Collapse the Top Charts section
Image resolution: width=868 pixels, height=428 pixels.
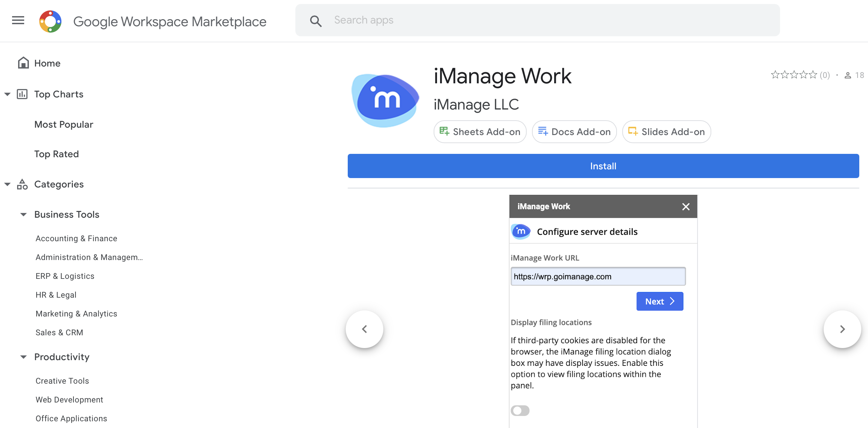click(x=7, y=94)
